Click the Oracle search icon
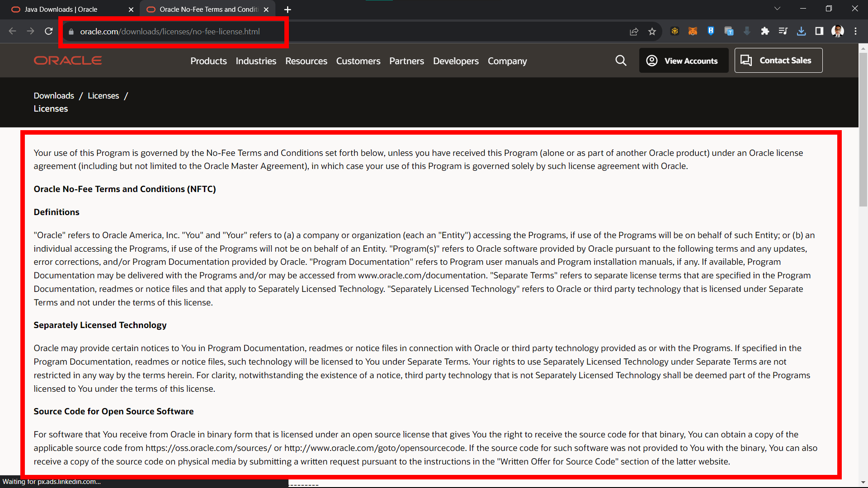 pyautogui.click(x=620, y=60)
